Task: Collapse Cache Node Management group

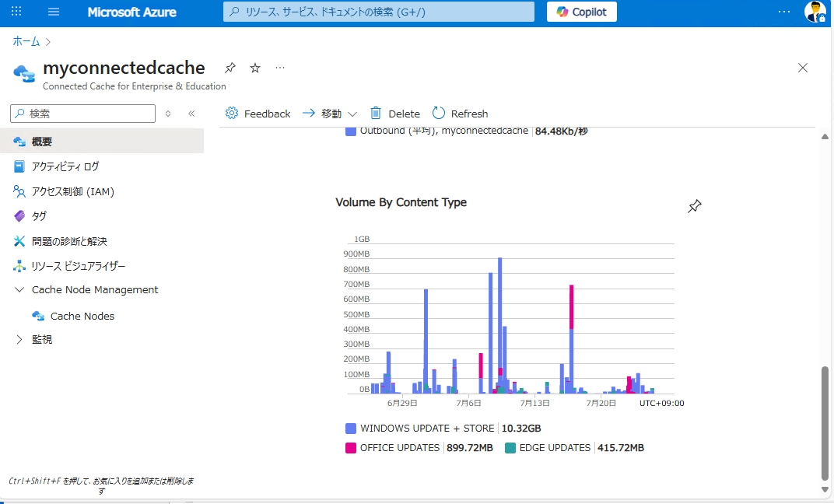Action: click(19, 290)
